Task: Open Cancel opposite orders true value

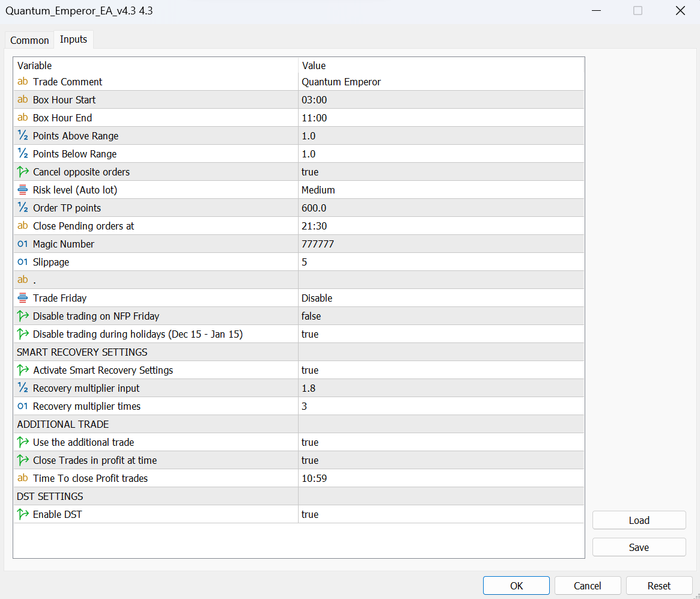Action: click(441, 172)
